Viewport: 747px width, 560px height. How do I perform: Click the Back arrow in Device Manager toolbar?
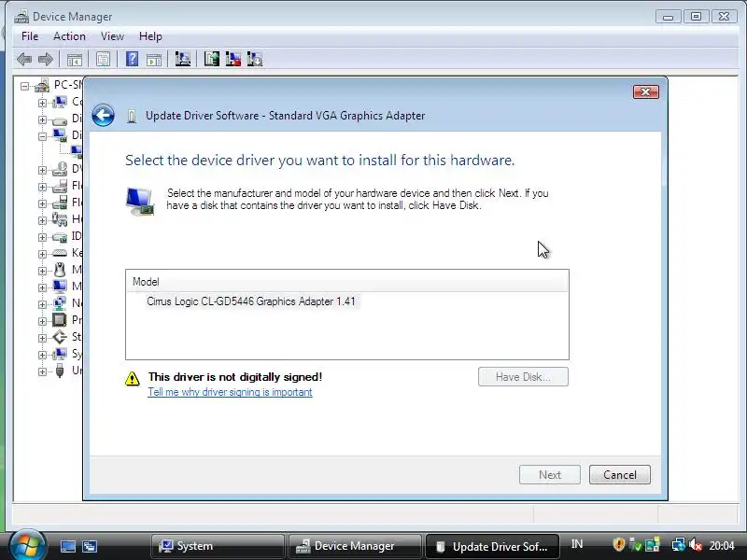click(x=24, y=60)
